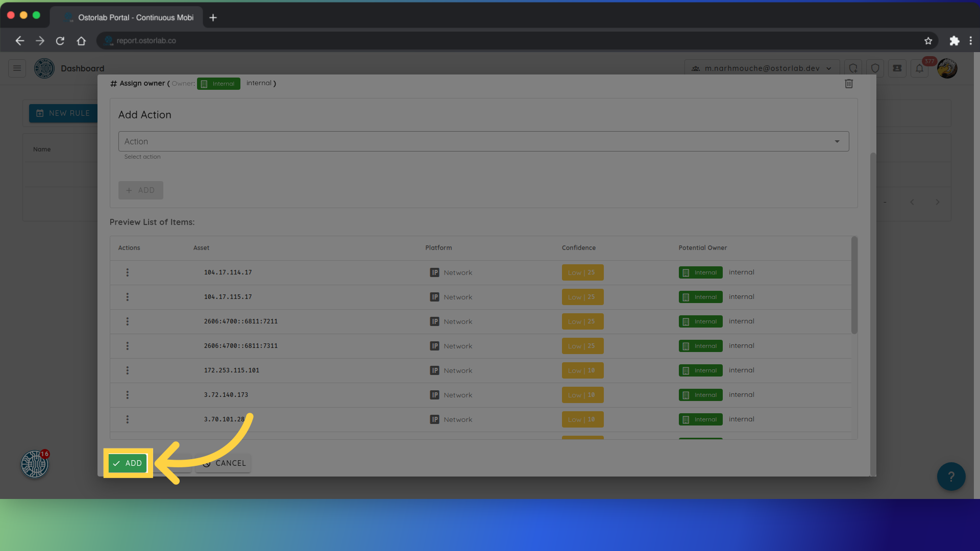Expand the Action select dropdown
980x551 pixels.
483,141
